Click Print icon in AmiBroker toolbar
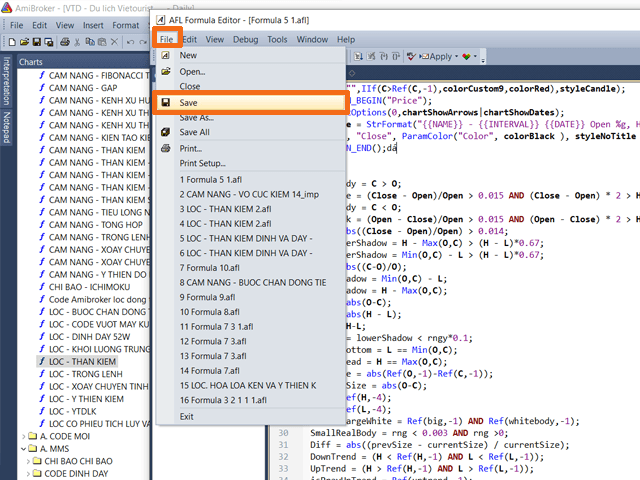Viewport: 640px width, 480px height. [64, 42]
